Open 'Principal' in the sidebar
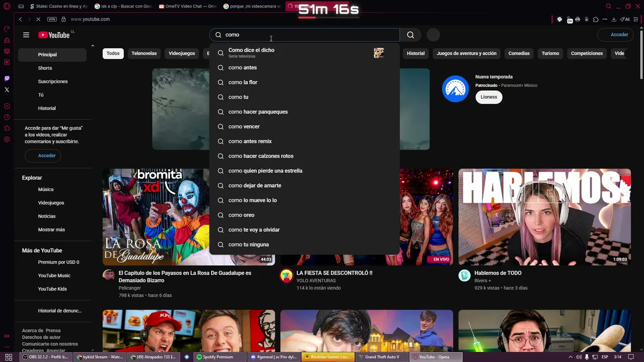Image resolution: width=644 pixels, height=362 pixels. 51,55
